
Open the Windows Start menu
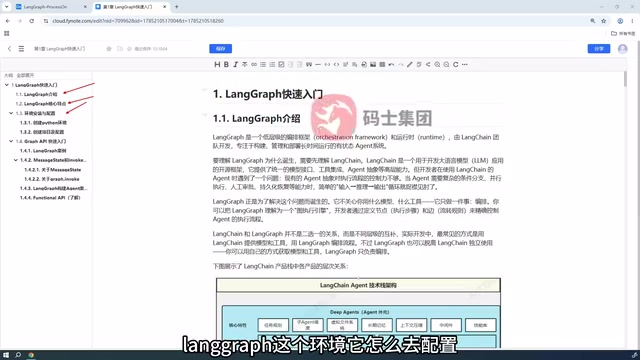6,355
